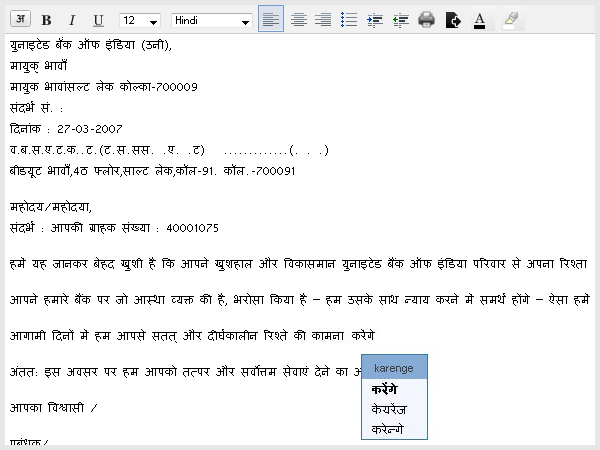Screen dimensions: 600x450
Task: Insert a bulleted list
Action: coord(349,20)
